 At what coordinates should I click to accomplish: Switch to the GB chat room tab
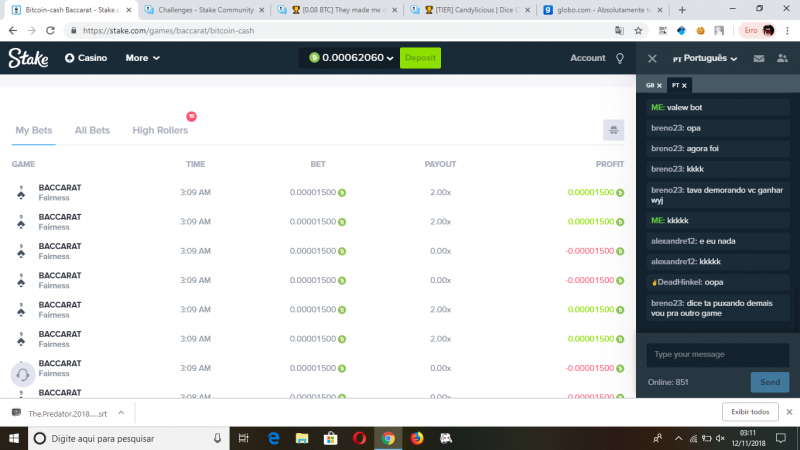(651, 85)
